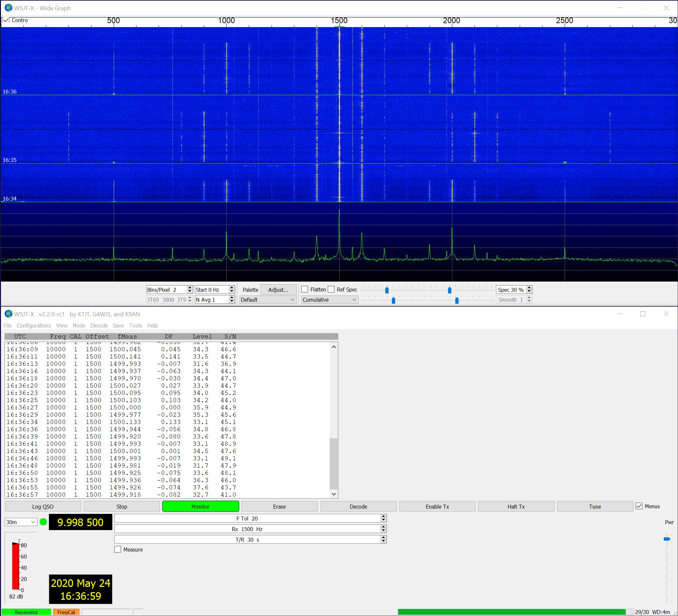Open the Palette Default dropdown
The height and width of the screenshot is (616, 678).
pos(268,299)
